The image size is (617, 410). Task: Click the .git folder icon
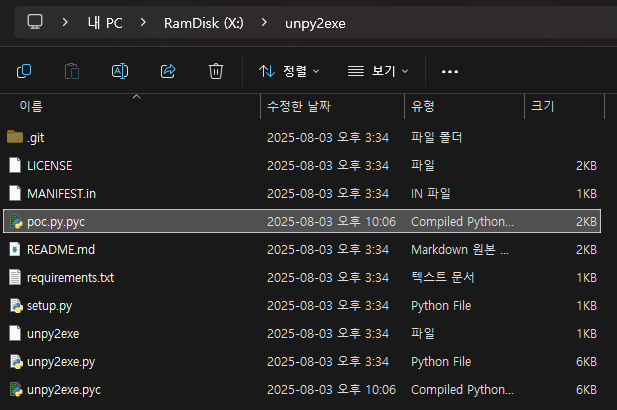pyautogui.click(x=15, y=137)
